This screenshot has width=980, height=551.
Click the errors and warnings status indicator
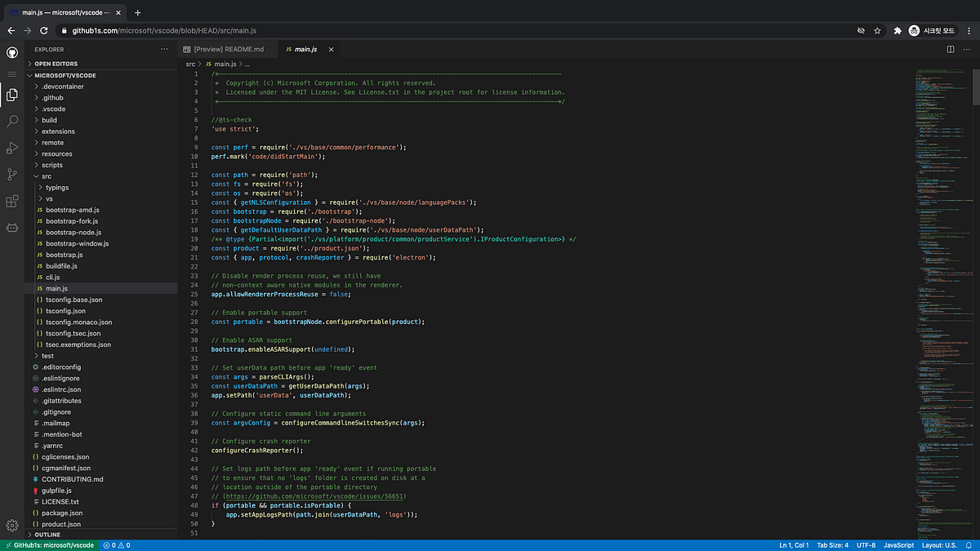[x=117, y=545]
